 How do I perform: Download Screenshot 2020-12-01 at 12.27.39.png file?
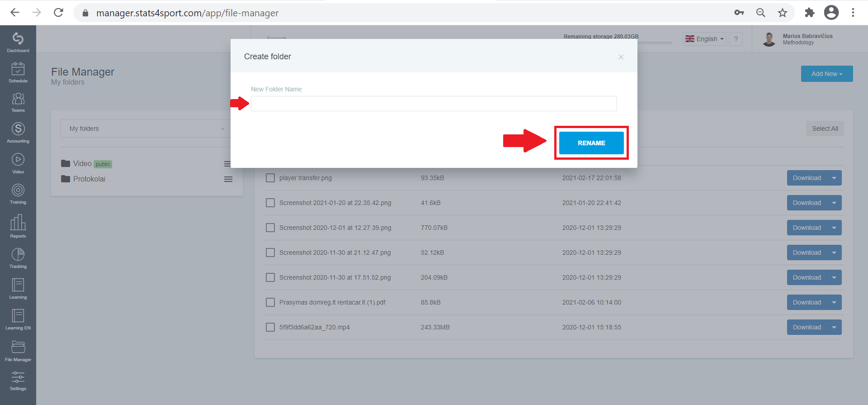(807, 228)
